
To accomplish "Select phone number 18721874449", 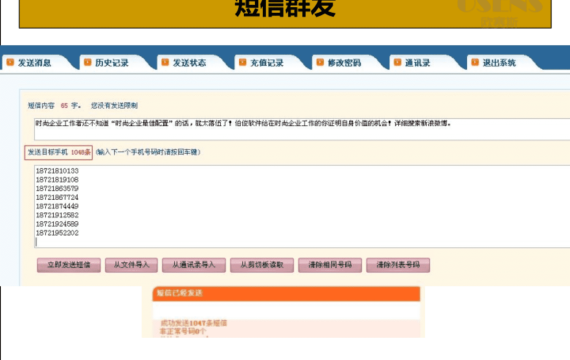I will tap(57, 206).
